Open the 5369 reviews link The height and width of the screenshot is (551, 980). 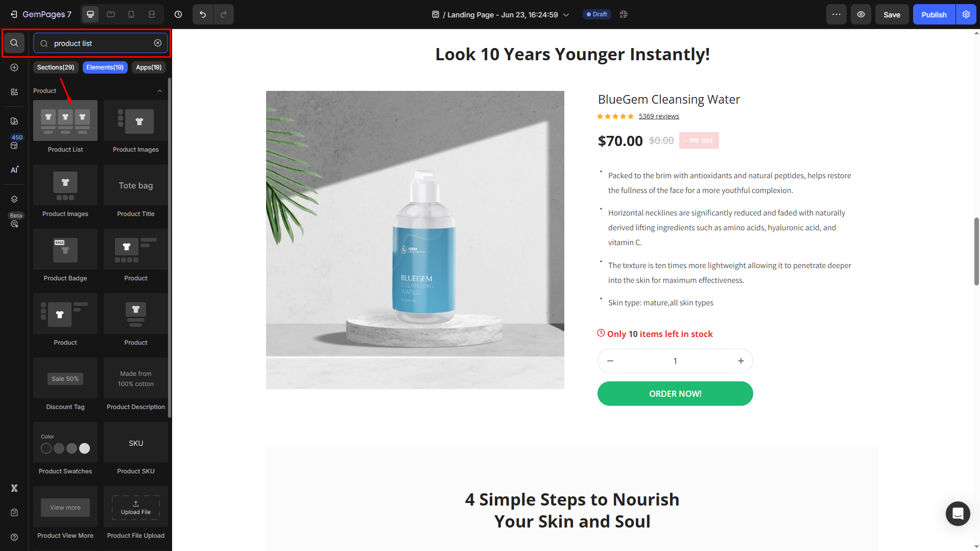coord(658,116)
